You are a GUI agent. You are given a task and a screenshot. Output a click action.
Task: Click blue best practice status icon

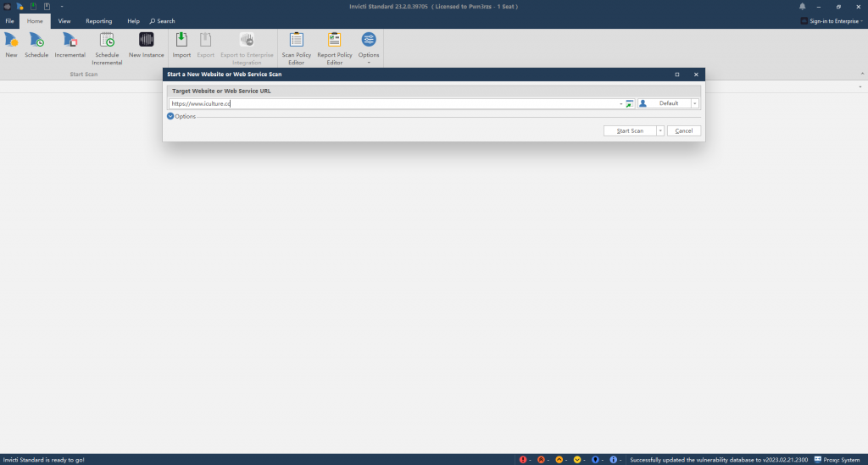tap(595, 459)
